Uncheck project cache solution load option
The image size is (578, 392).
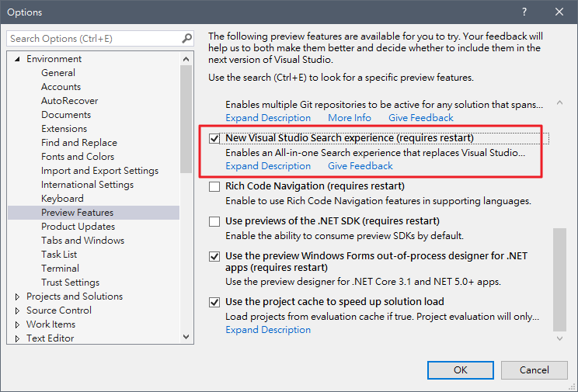[x=214, y=303]
